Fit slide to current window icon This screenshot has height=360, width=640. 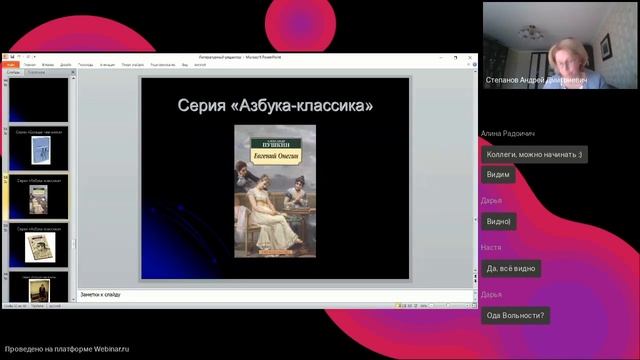coord(474,306)
